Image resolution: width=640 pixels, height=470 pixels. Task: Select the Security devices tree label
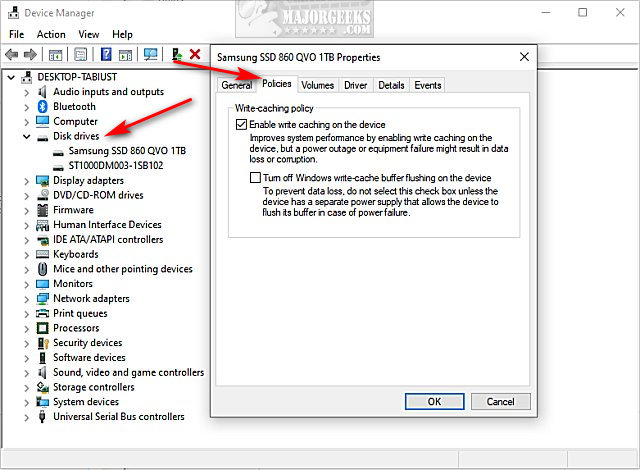(x=87, y=343)
